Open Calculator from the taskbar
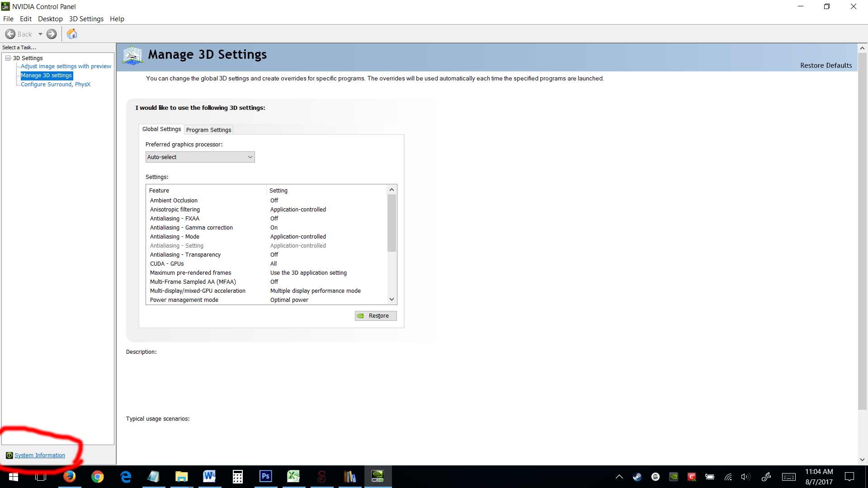868x488 pixels. tap(237, 477)
